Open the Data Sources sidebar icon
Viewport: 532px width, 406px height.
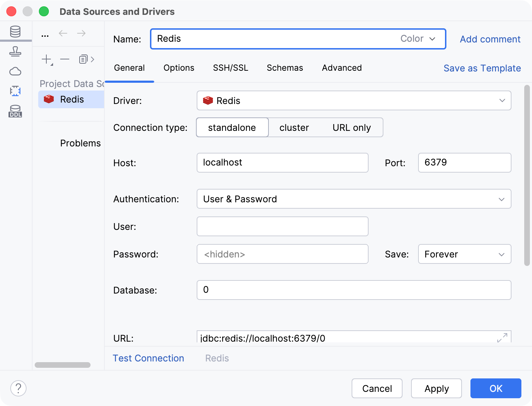pyautogui.click(x=15, y=31)
